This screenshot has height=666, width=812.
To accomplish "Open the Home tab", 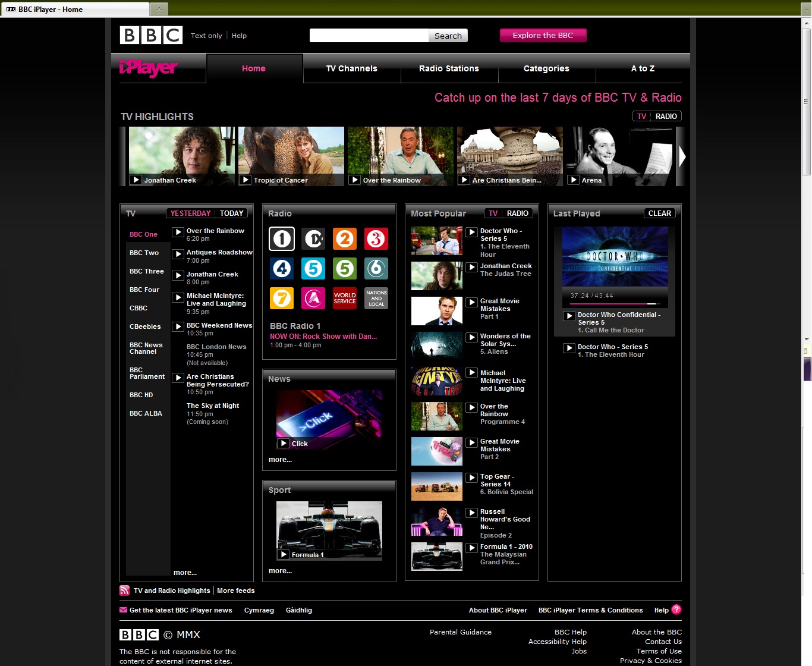I will click(254, 68).
